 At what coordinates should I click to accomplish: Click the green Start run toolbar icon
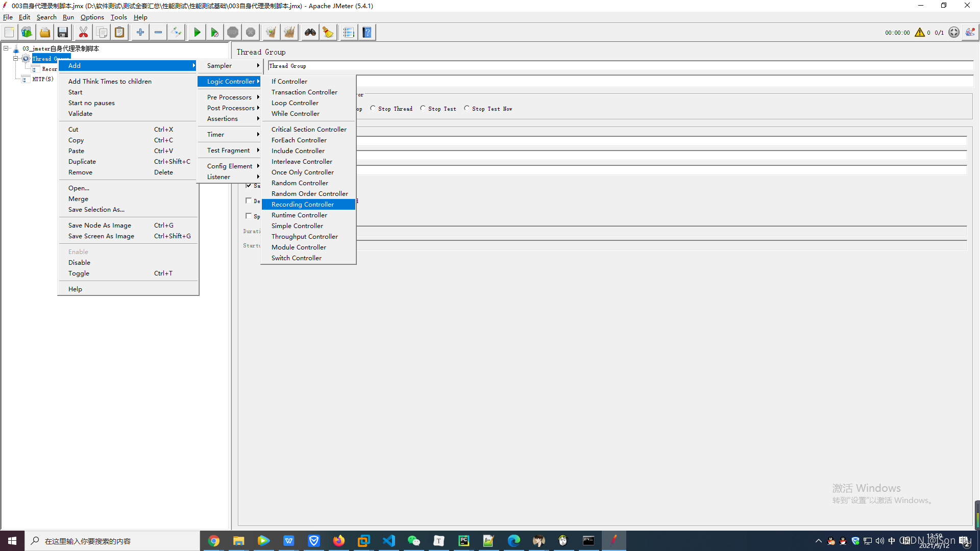coord(197,33)
